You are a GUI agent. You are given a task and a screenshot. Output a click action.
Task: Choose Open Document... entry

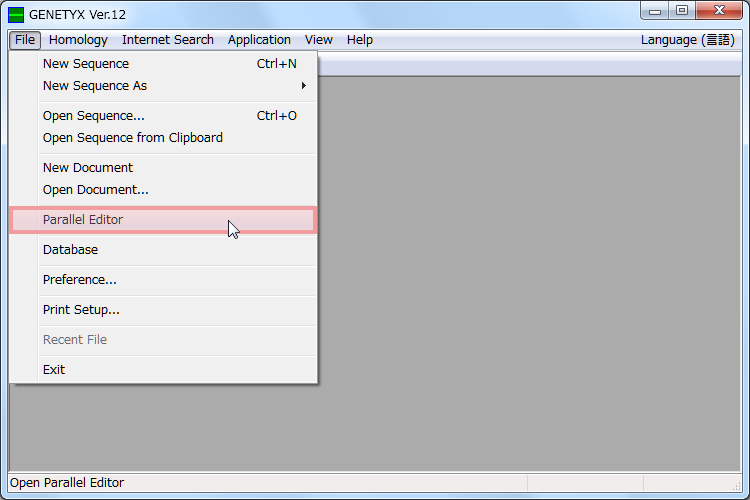coord(163,189)
